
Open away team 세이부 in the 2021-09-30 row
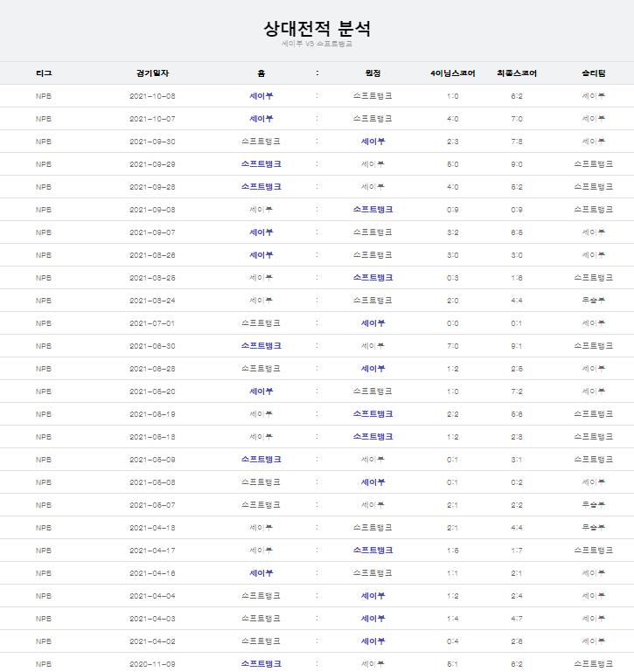click(x=373, y=142)
